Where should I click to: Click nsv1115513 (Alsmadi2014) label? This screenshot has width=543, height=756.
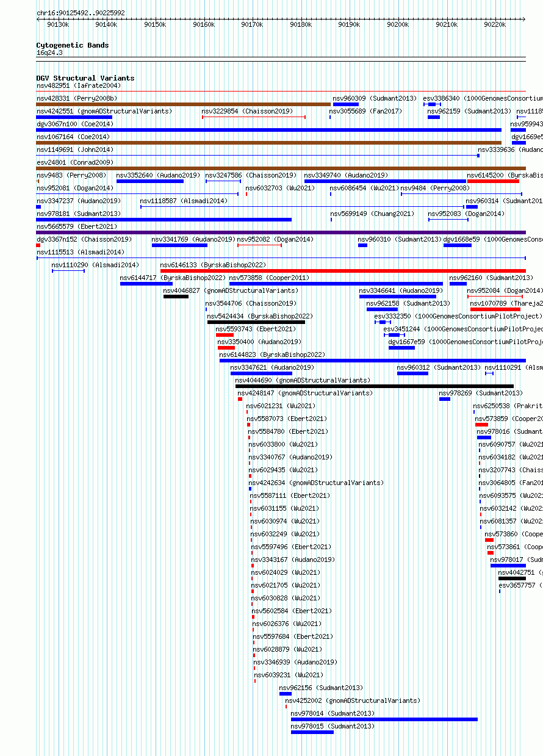(80, 252)
